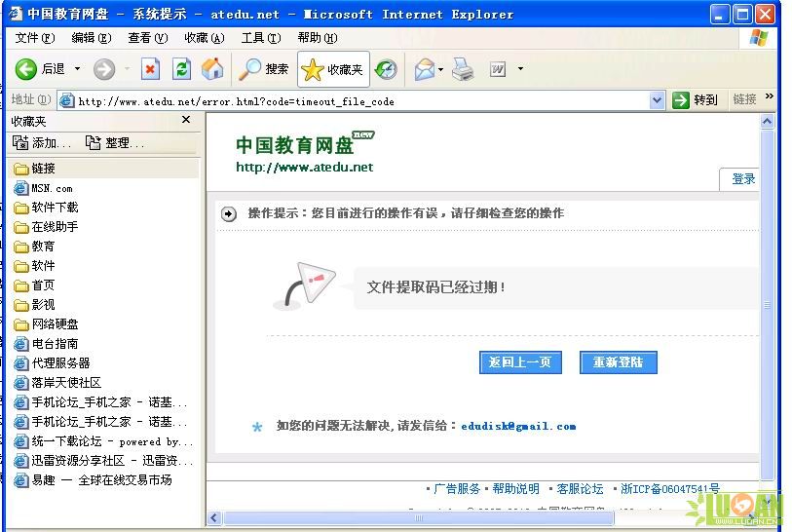Toggle the Favorites star button
The width and height of the screenshot is (792, 532).
point(333,69)
